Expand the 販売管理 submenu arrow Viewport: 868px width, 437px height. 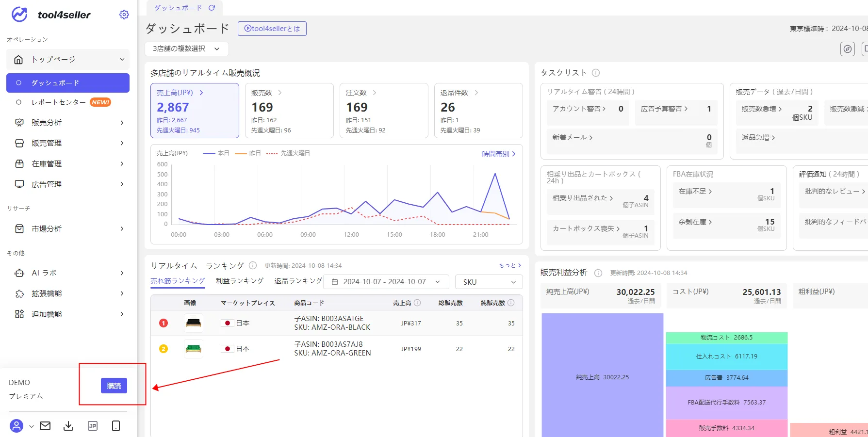point(122,143)
